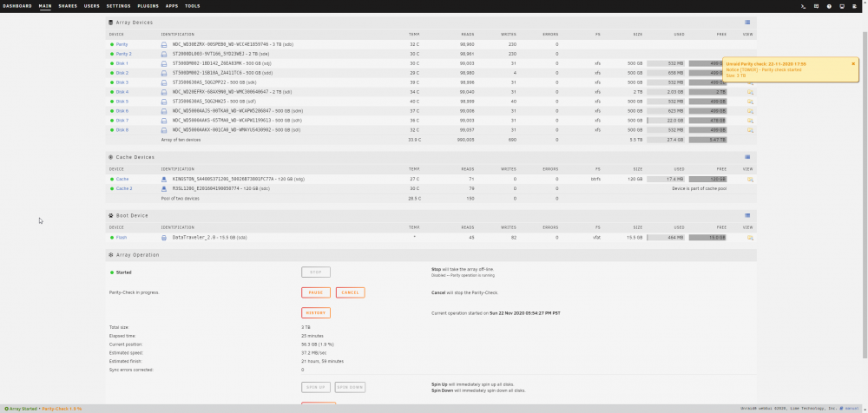868x413 pixels.
Task: Browse Disk 8 using its view folder icon
Action: point(750,130)
